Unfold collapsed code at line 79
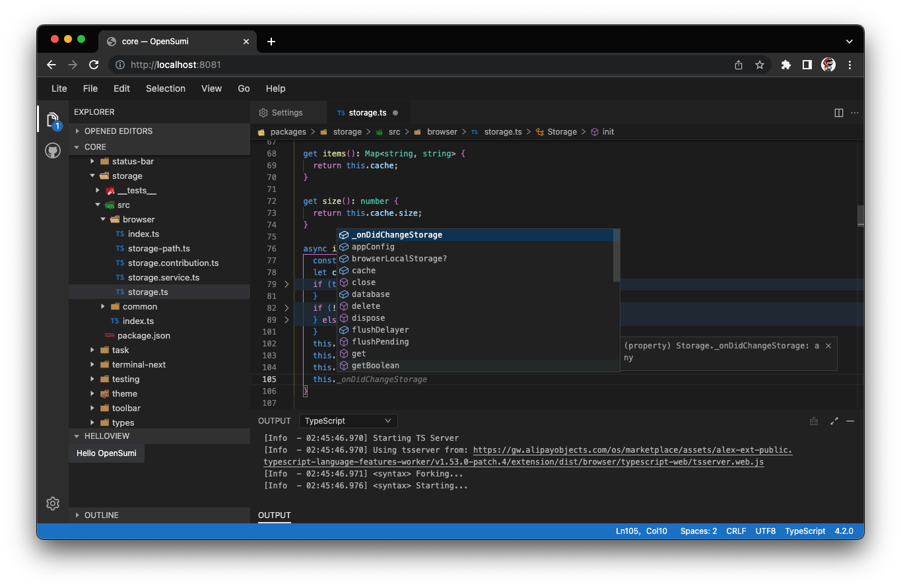This screenshot has width=901, height=588. point(286,284)
